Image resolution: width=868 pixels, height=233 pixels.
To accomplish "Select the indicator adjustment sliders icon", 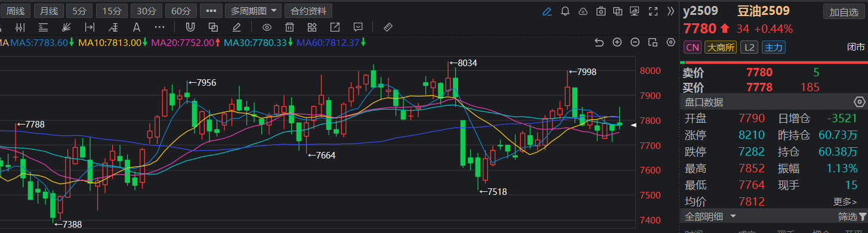I will 20,27.
